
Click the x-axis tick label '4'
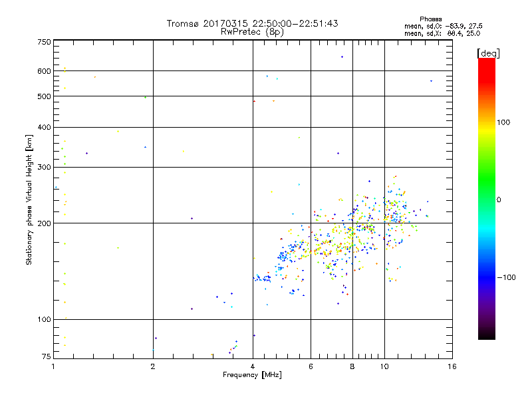click(x=253, y=366)
